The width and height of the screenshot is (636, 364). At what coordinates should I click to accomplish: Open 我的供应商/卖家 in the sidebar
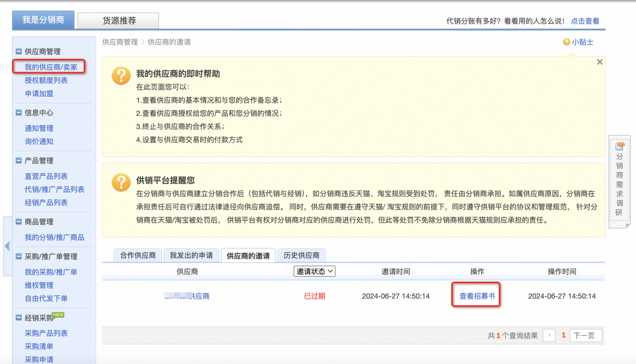pyautogui.click(x=51, y=67)
